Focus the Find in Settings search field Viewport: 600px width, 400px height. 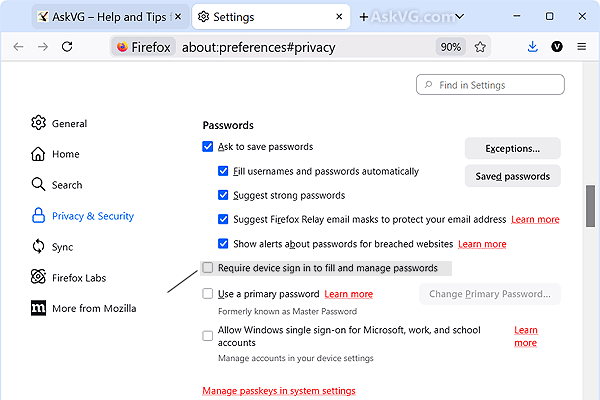490,85
